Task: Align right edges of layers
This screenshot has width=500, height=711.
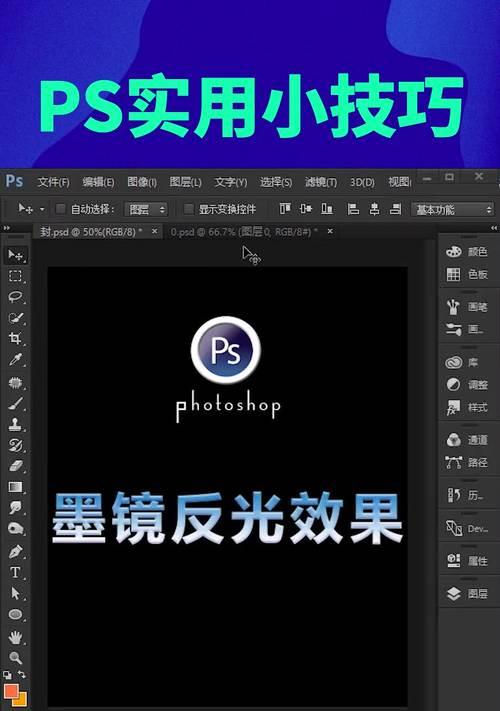Action: click(x=395, y=209)
